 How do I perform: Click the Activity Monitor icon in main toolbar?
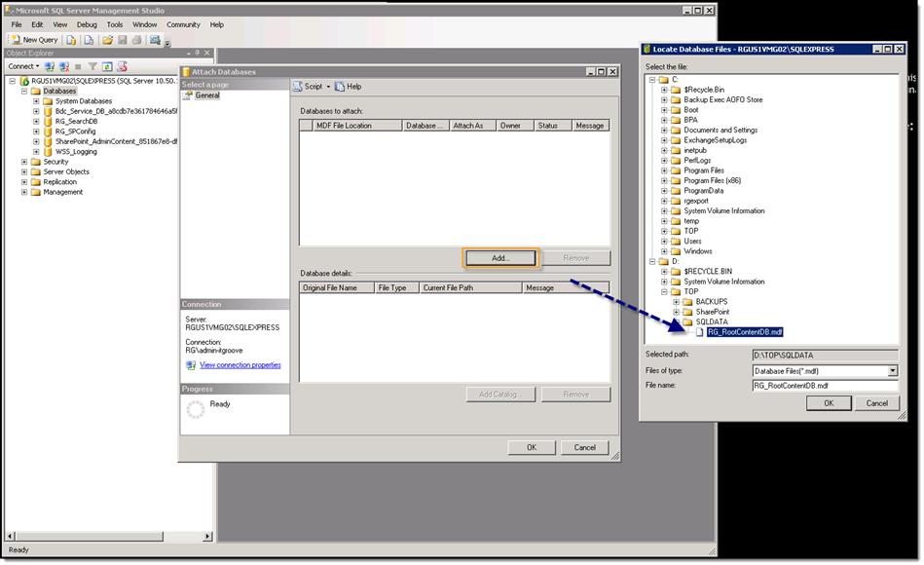coord(155,40)
